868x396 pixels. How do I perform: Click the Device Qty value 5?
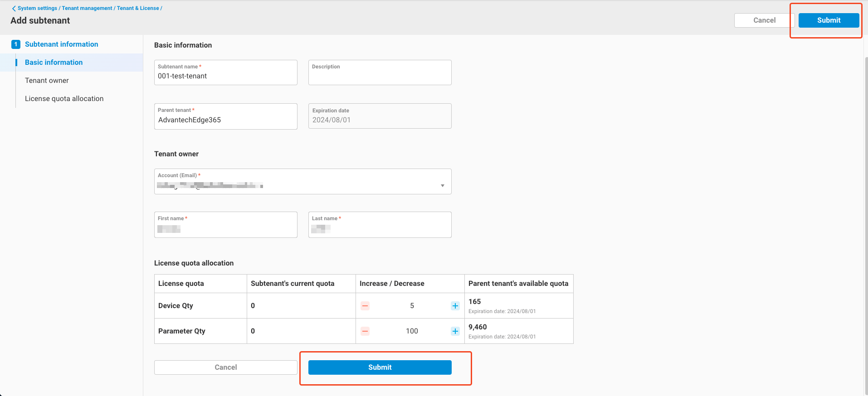pyautogui.click(x=412, y=306)
